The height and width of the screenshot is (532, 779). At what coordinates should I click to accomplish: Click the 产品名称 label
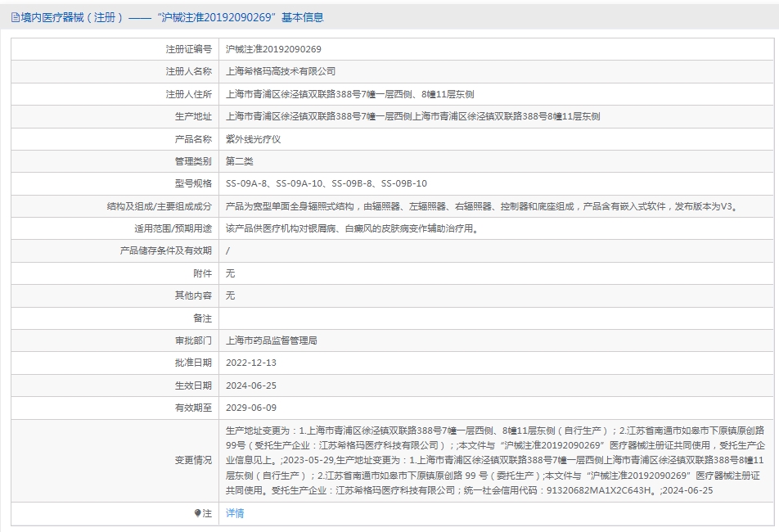[193, 139]
